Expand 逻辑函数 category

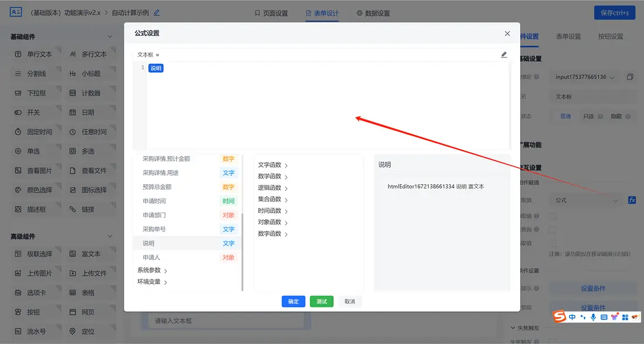tap(273, 188)
